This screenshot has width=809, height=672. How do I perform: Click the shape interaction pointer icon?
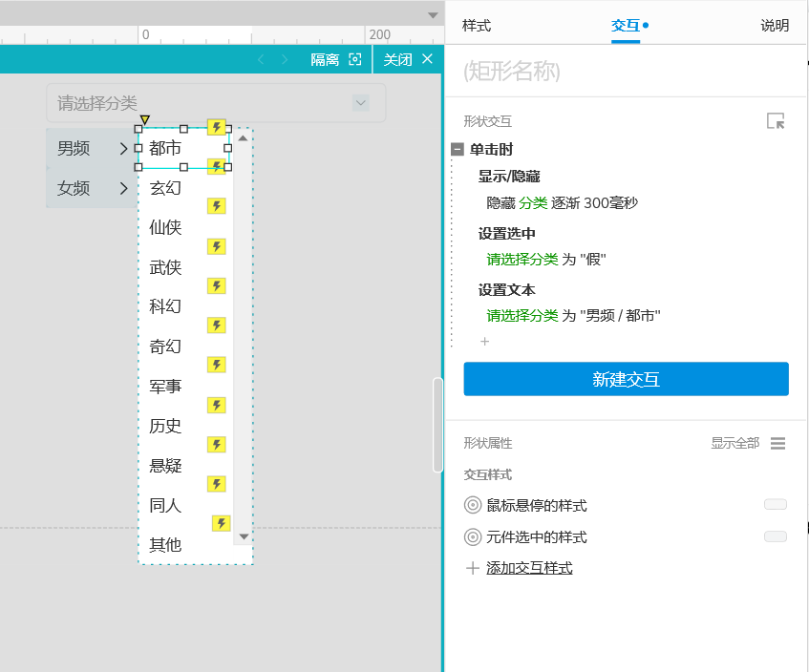pyautogui.click(x=776, y=121)
